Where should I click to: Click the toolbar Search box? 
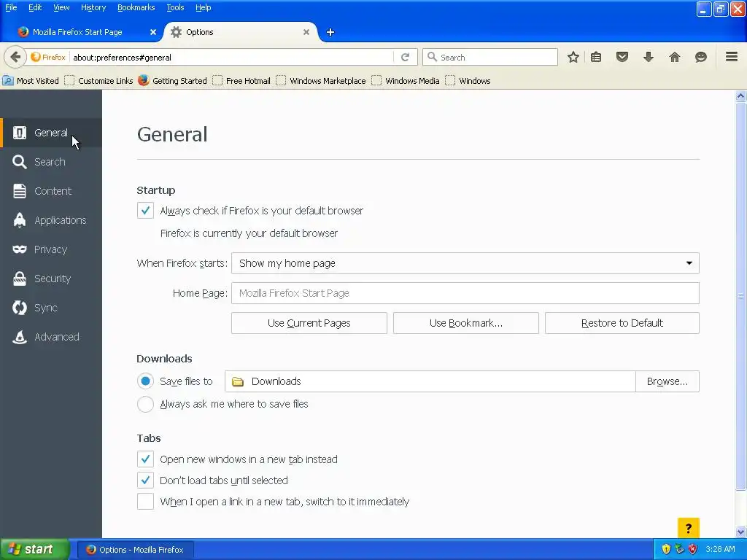tap(489, 57)
